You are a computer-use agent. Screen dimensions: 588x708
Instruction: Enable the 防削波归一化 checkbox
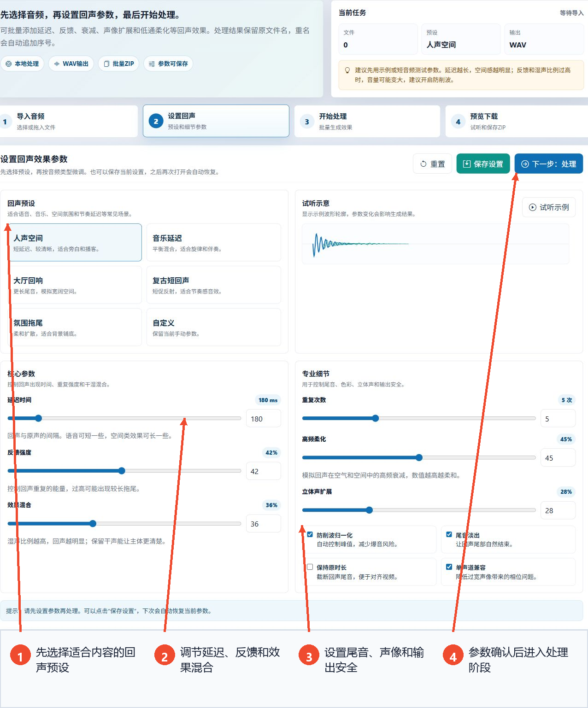[x=310, y=535]
